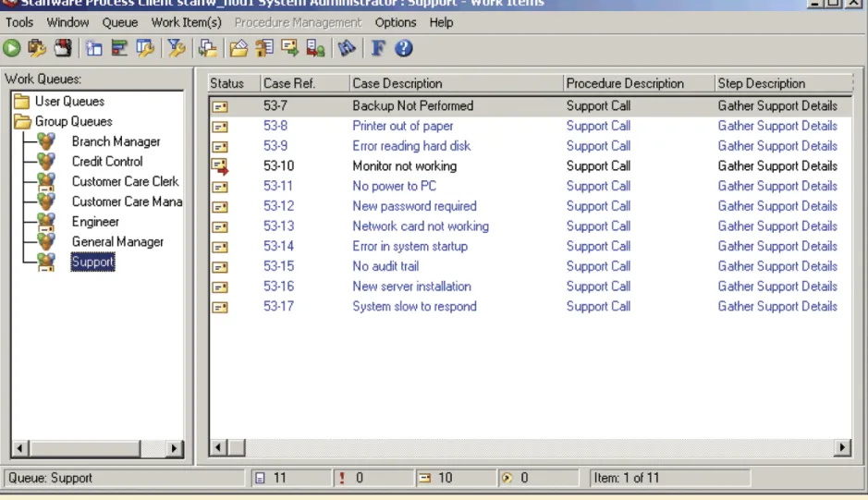The height and width of the screenshot is (500, 868).
Task: Click the status icon of case 53-7
Action: tap(220, 106)
